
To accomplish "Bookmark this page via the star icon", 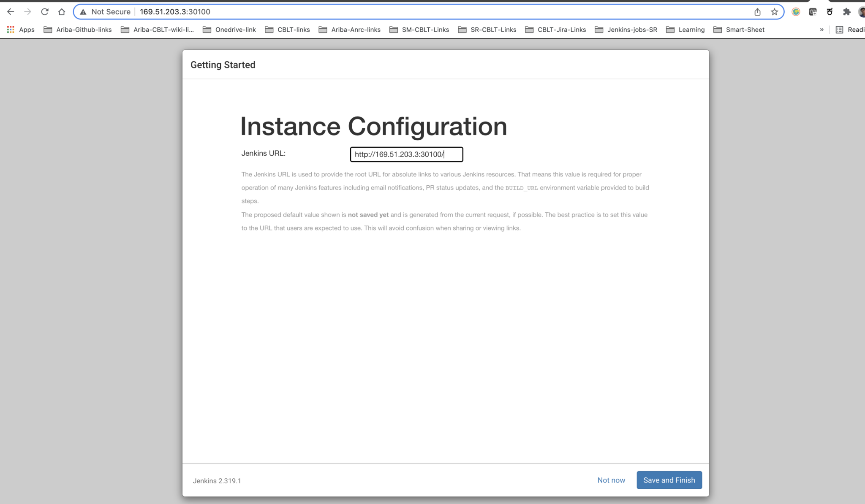I will [x=775, y=11].
